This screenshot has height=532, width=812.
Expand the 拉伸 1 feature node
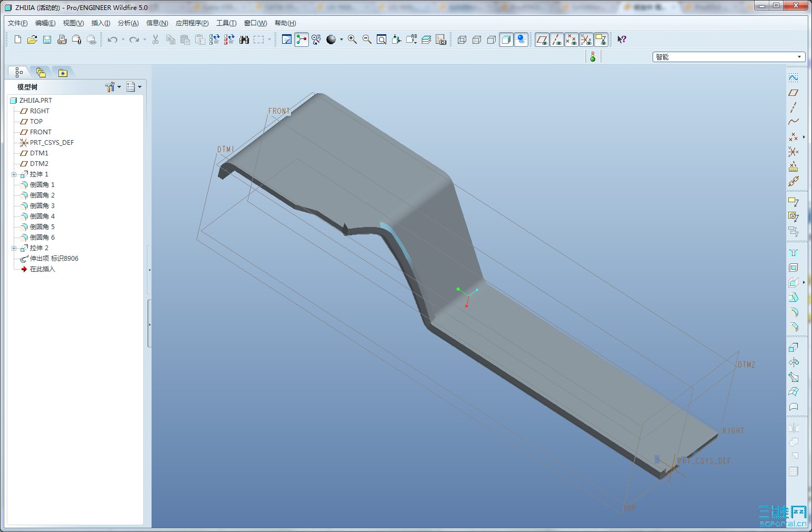tap(14, 174)
